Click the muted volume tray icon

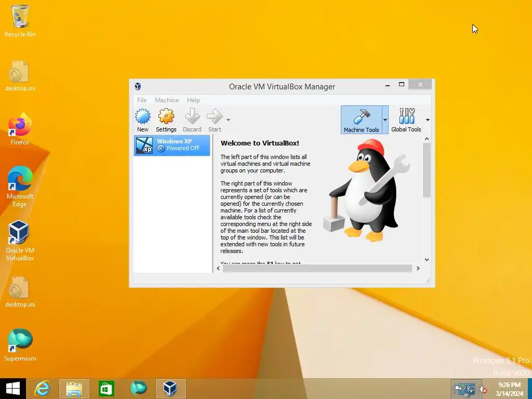483,390
